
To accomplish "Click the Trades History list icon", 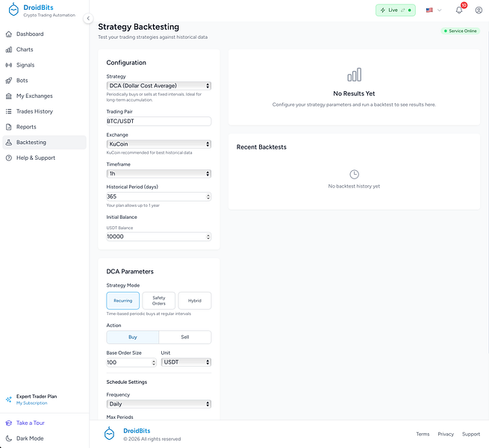I will point(9,111).
